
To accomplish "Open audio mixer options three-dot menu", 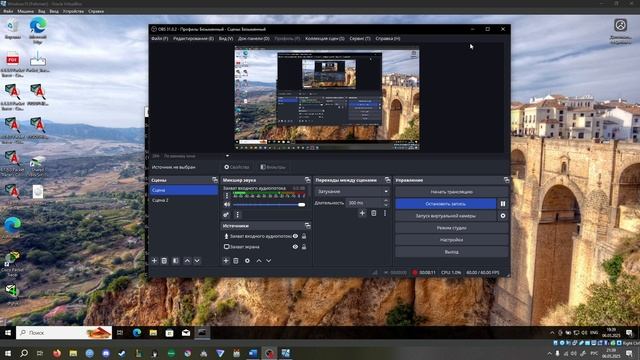I will (x=238, y=214).
